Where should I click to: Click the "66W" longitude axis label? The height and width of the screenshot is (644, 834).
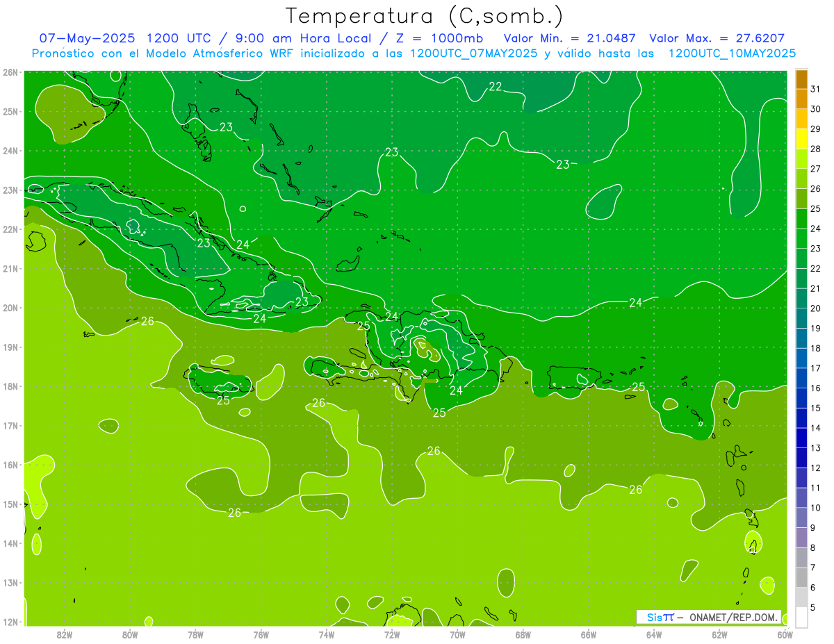tap(589, 634)
